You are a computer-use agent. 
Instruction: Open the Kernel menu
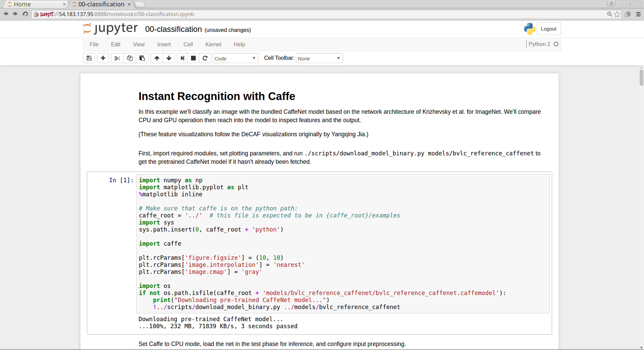pos(213,44)
